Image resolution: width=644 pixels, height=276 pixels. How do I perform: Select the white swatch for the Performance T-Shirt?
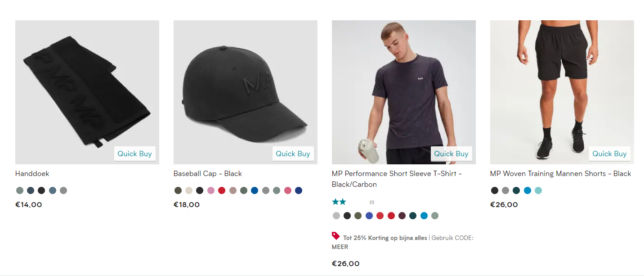tap(336, 216)
